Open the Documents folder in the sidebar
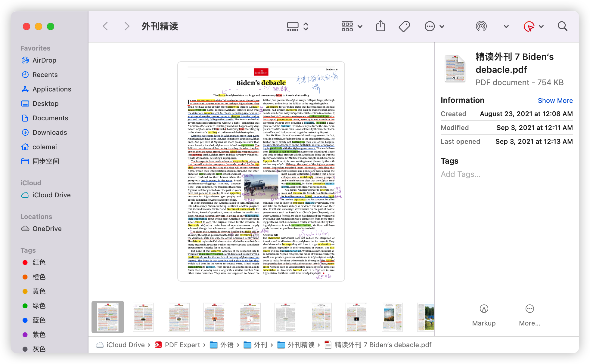Image resolution: width=590 pixels, height=364 pixels. pos(50,118)
